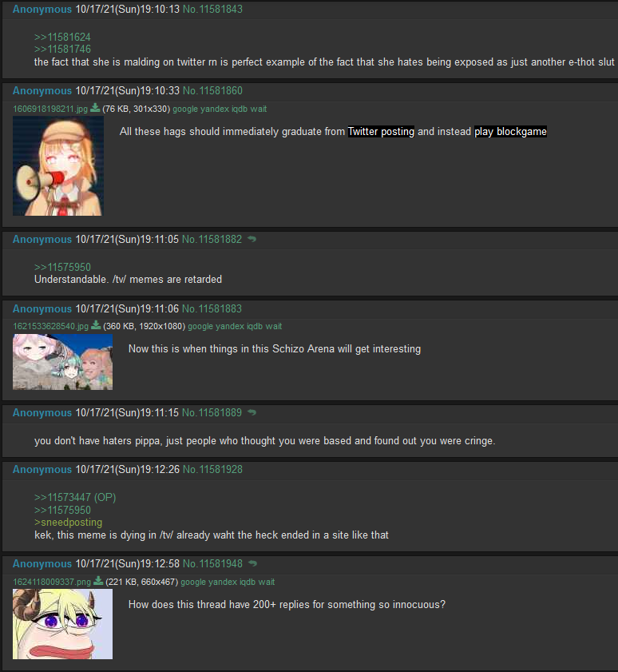Download image 1624118009337.png via download icon
618x672 pixels.
coord(98,581)
